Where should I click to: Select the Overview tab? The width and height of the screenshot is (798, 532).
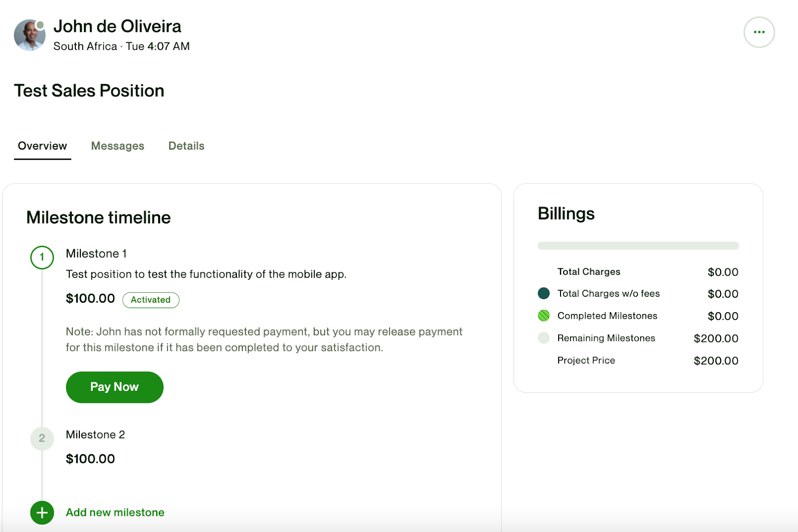pos(42,146)
